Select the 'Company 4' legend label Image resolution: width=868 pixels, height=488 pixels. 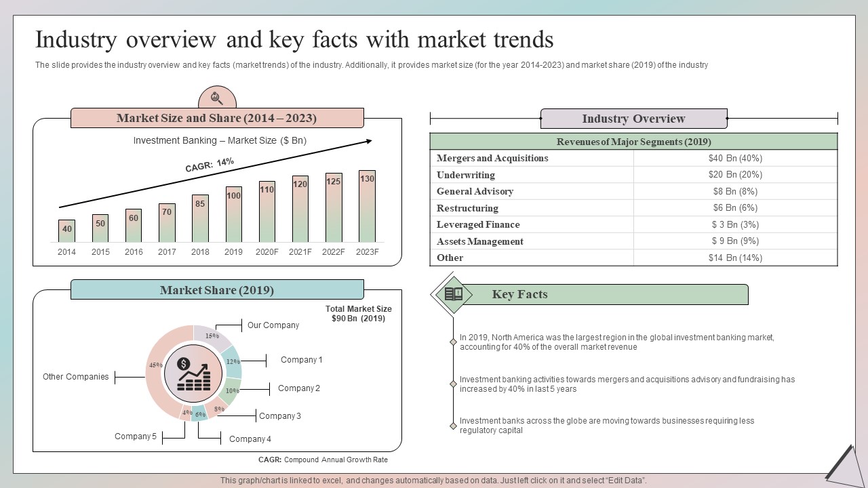click(x=250, y=439)
